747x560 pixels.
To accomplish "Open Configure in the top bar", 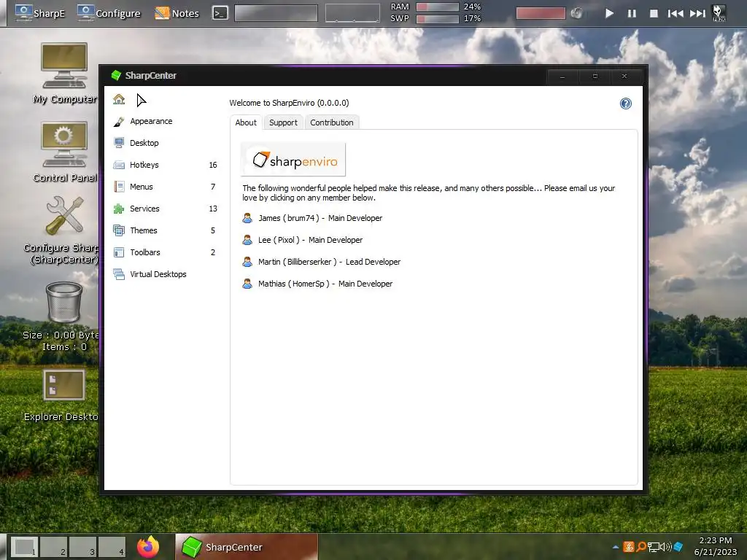I will tap(109, 13).
